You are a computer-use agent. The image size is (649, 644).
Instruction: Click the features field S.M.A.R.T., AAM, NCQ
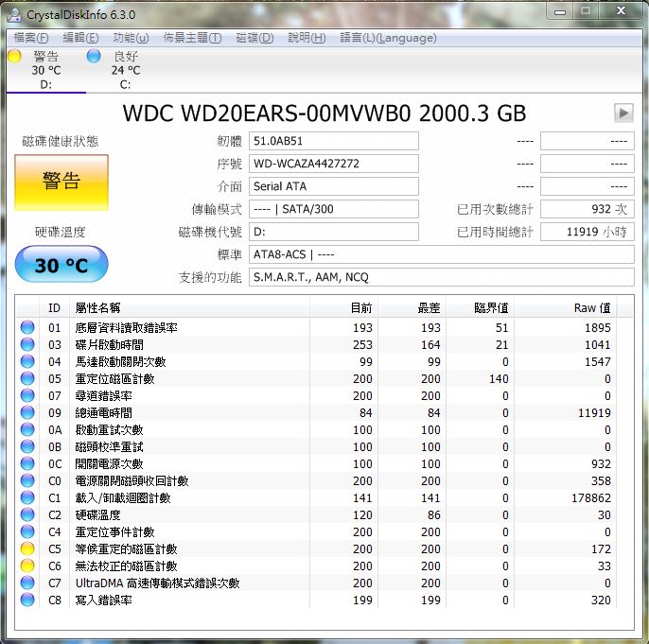(x=441, y=277)
